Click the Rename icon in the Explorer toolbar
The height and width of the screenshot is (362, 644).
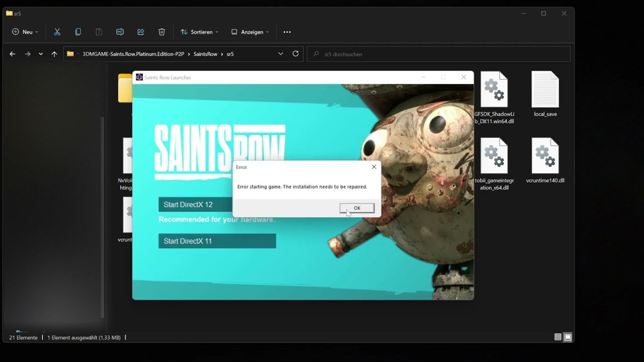[x=120, y=32]
